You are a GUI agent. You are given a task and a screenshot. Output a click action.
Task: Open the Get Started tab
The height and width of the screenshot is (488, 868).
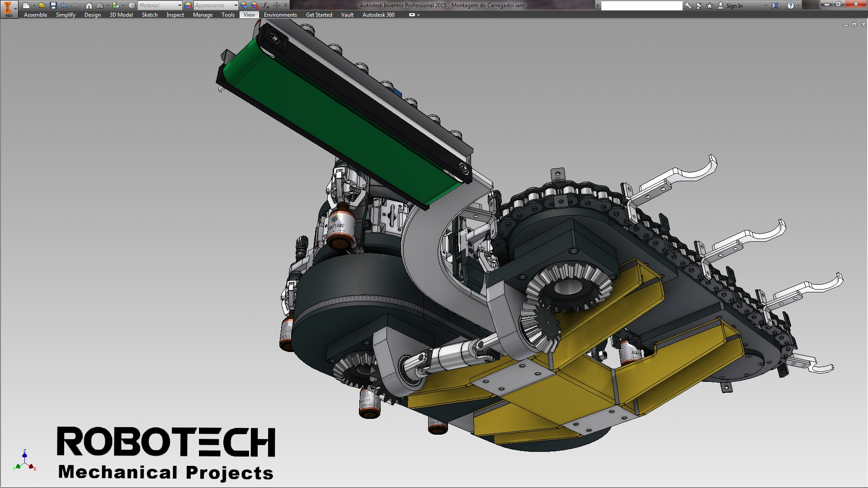(x=319, y=15)
